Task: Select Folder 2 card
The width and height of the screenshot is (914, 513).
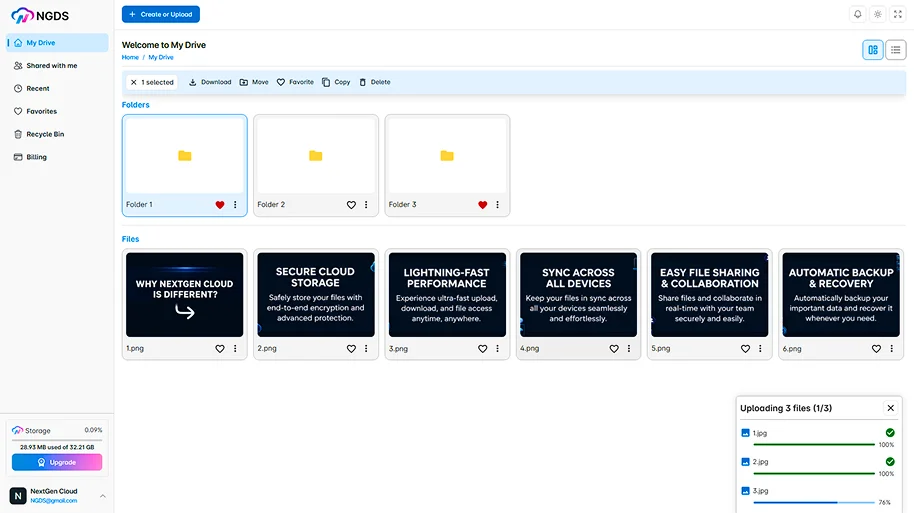Action: [x=316, y=166]
